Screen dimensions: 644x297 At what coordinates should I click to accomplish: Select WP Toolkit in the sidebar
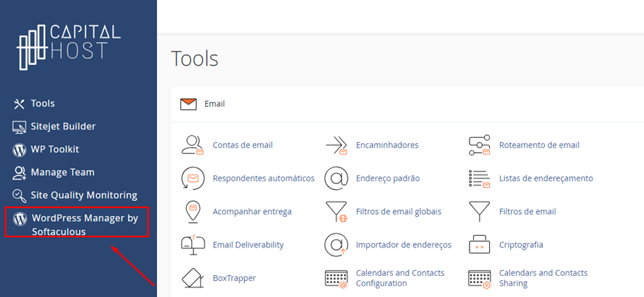[x=55, y=149]
